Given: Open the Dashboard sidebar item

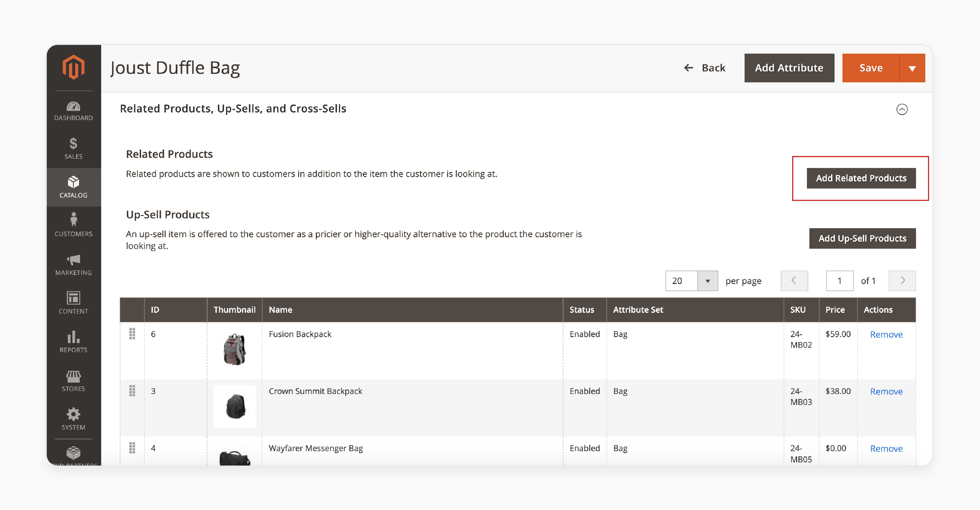Looking at the screenshot, I should pos(74,111).
